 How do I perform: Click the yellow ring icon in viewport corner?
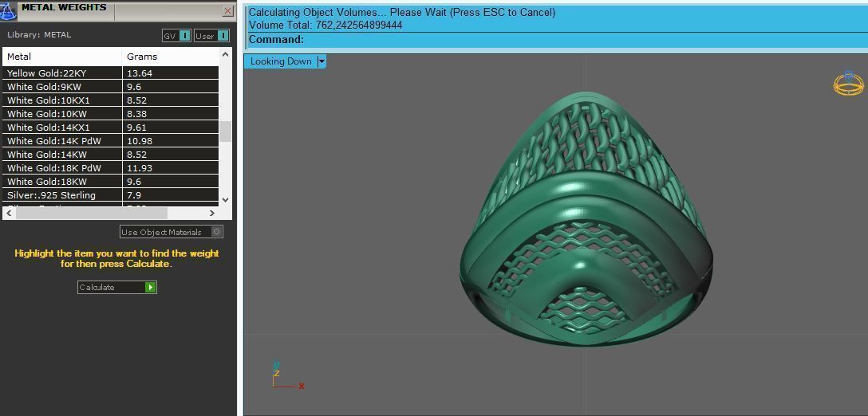click(849, 84)
